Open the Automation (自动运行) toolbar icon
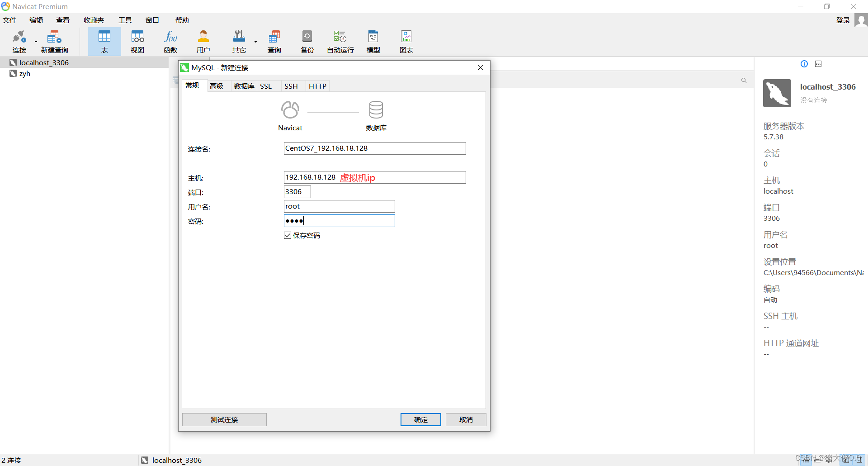The height and width of the screenshot is (466, 868). tap(340, 42)
